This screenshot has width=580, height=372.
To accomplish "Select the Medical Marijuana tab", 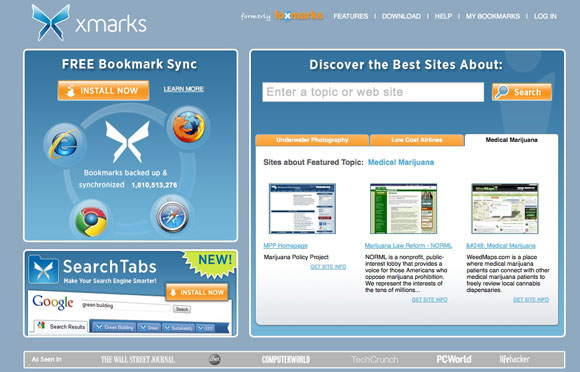I will point(511,140).
